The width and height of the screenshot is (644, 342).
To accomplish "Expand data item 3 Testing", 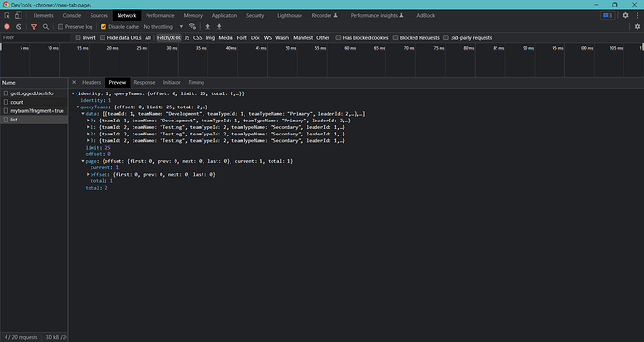I will (88, 140).
